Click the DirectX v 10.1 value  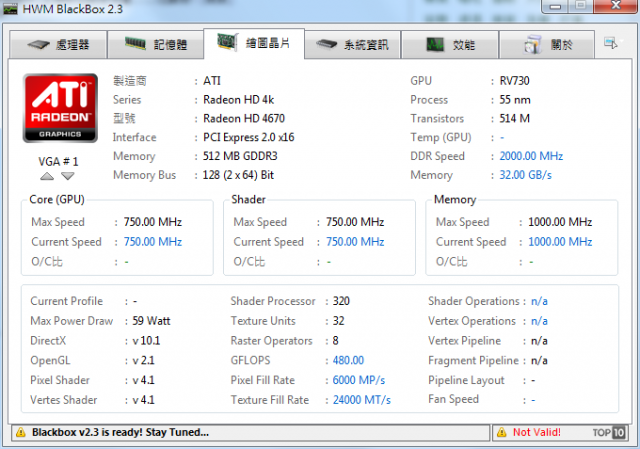tap(146, 340)
